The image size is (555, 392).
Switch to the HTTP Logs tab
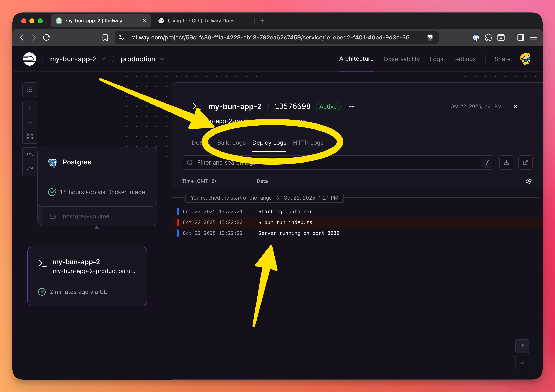pos(308,143)
